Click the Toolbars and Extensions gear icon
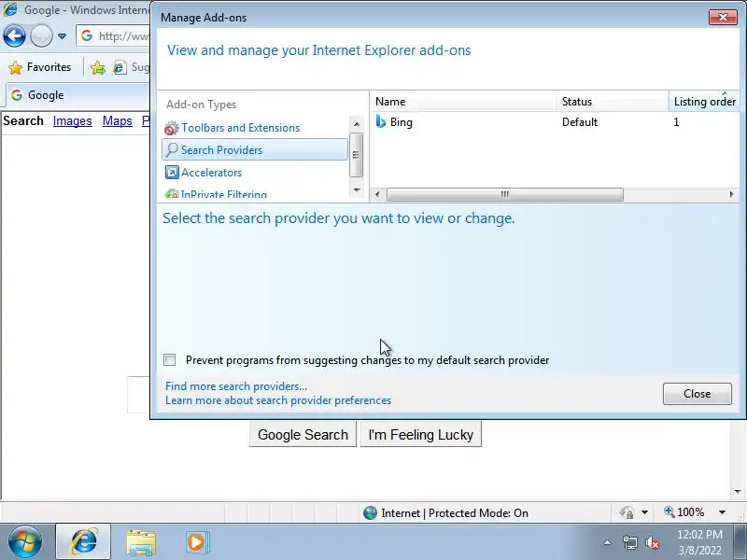Screen dimensions: 747x560 [x=172, y=128]
